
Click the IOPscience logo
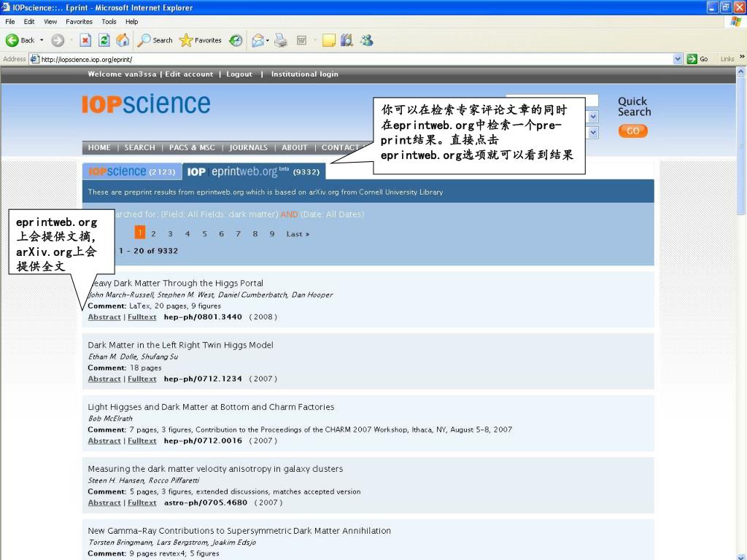point(146,104)
